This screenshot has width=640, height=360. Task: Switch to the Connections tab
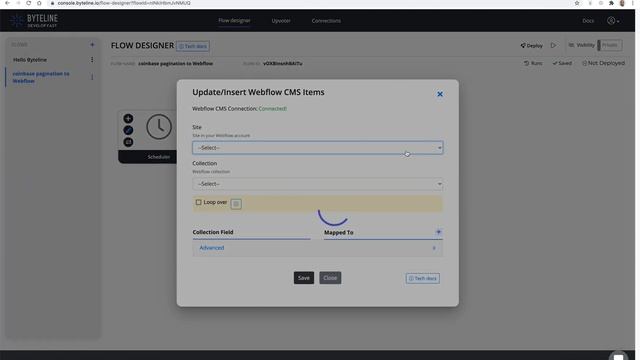pyautogui.click(x=326, y=21)
